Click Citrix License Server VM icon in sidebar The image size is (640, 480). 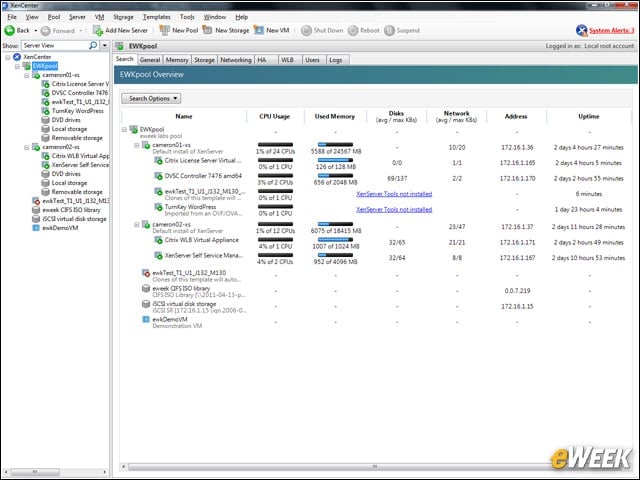[x=46, y=84]
